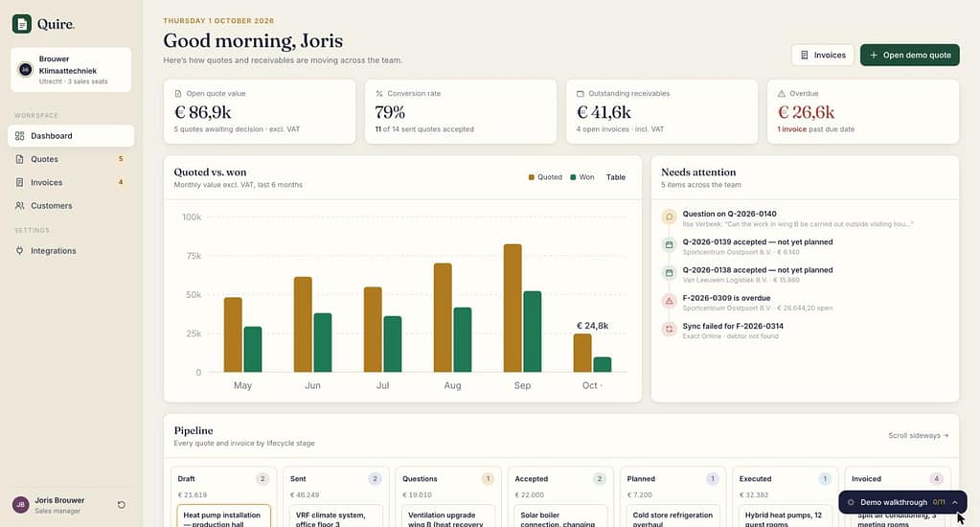Open Integrations settings
The height and width of the screenshot is (527, 980).
[x=71, y=251]
